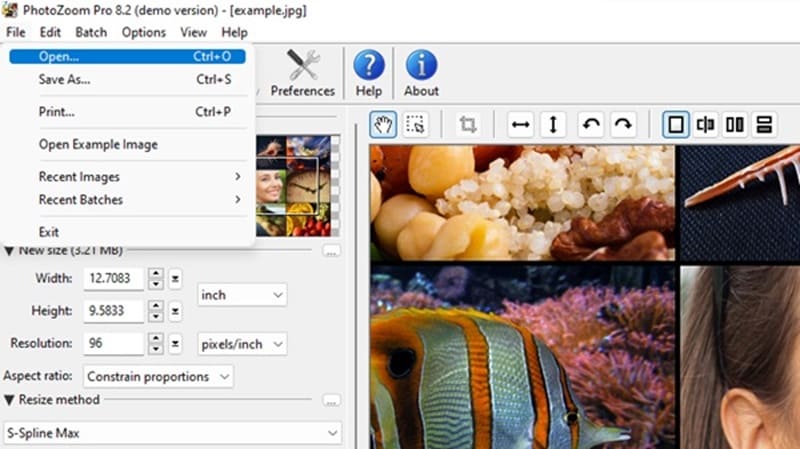Viewport: 800px width, 449px height.
Task: Open the Edit menu
Action: pos(50,32)
